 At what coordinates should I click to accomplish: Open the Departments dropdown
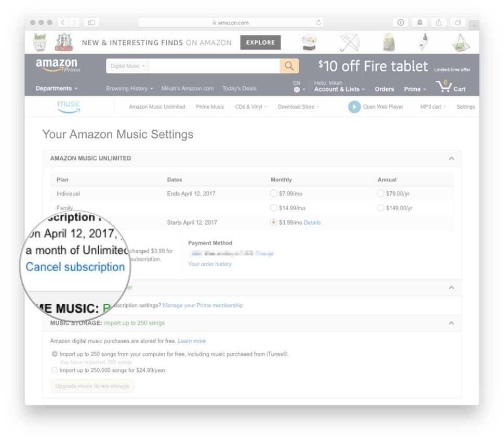[x=55, y=88]
